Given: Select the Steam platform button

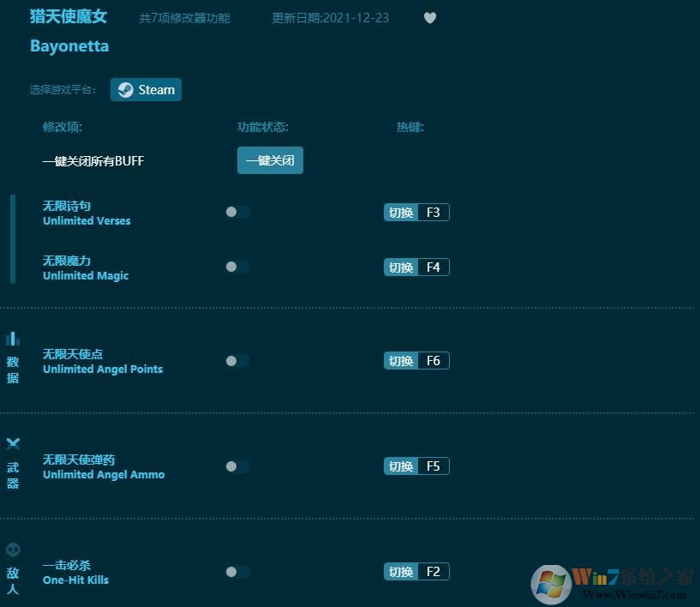Looking at the screenshot, I should pyautogui.click(x=146, y=90).
